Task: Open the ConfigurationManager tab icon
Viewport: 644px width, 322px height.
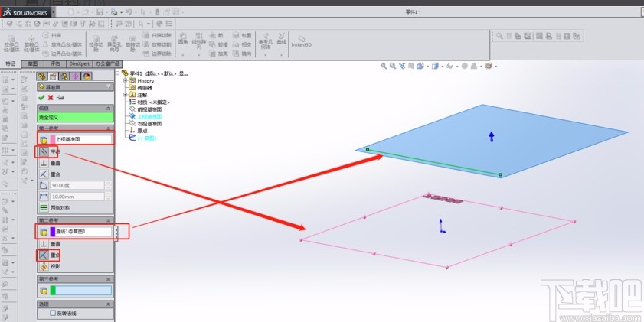Action: 64,76
